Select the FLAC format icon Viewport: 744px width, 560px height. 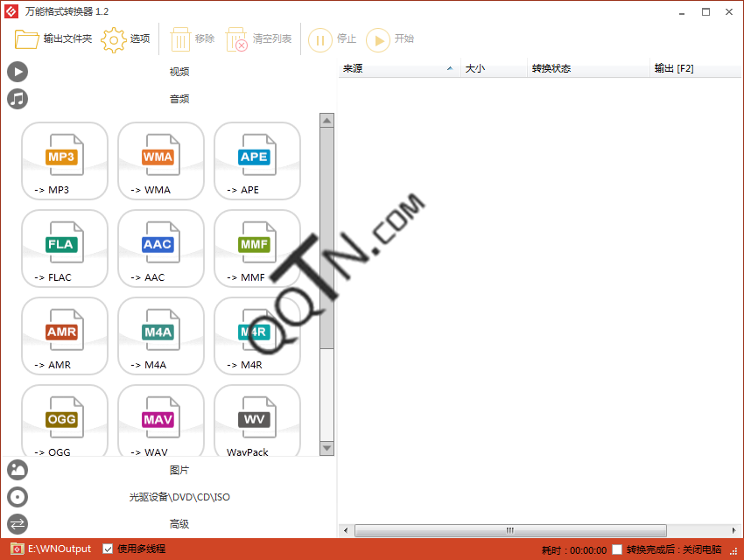(64, 248)
